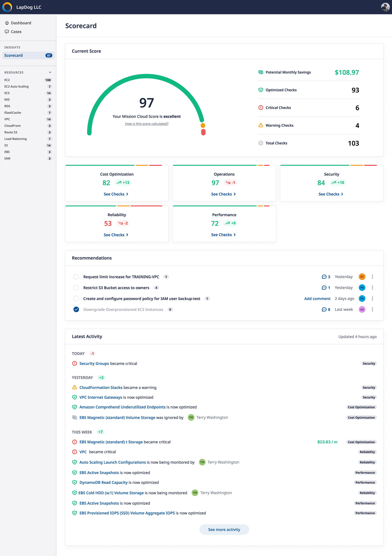Check the Restrict S3 Bucket access circle

76,288
